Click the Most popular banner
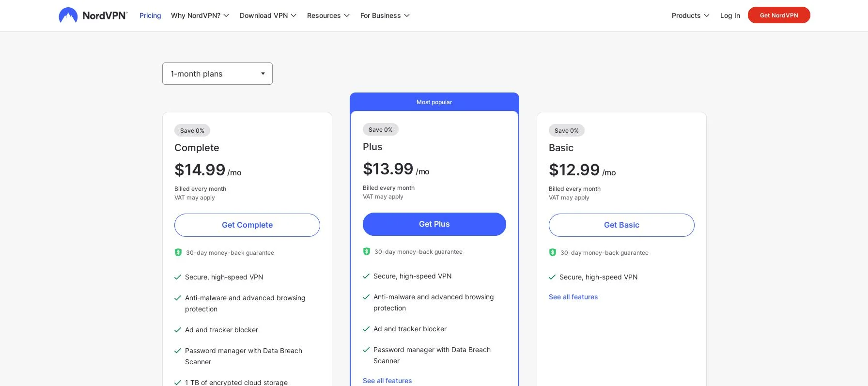Viewport: 868px width, 386px height. (434, 102)
